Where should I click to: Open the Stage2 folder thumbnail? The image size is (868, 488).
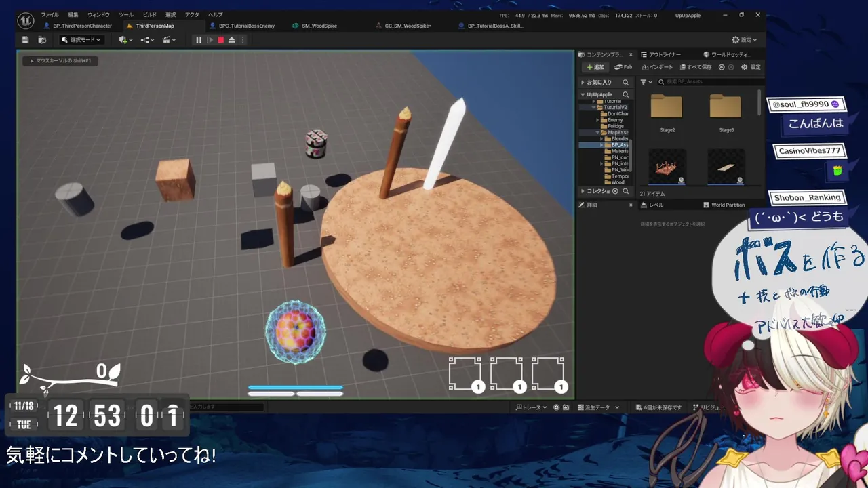(x=667, y=107)
